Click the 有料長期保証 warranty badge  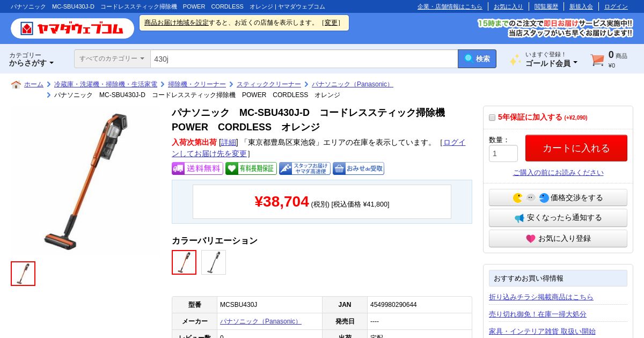[x=251, y=168]
